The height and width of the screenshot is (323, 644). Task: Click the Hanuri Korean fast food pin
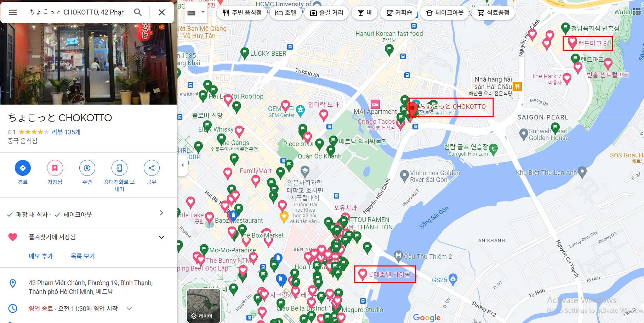pyautogui.click(x=389, y=50)
